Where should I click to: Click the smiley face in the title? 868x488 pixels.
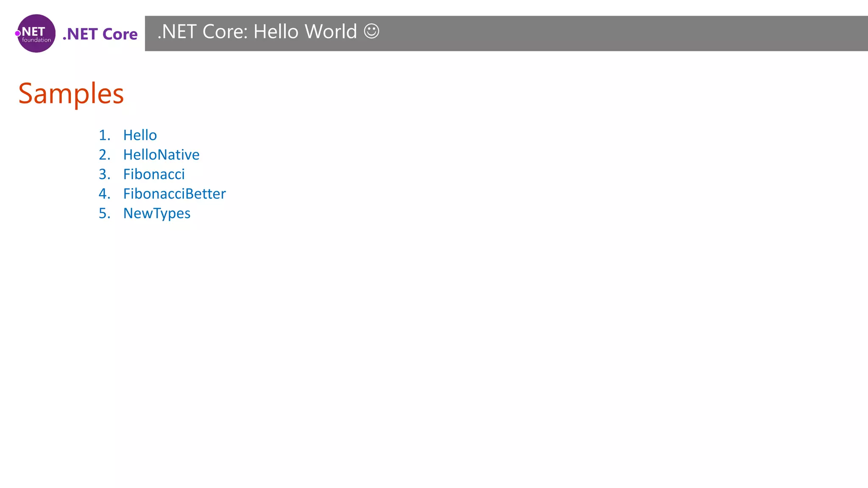(x=371, y=31)
